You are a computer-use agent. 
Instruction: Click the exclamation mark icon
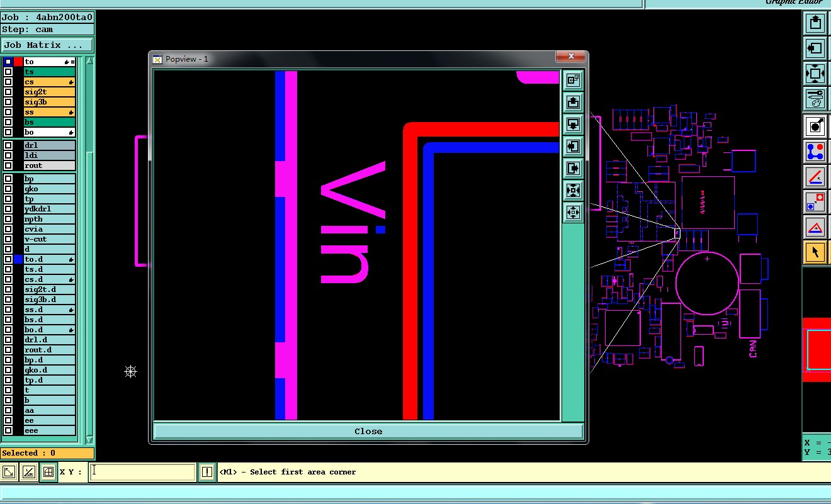coord(206,472)
